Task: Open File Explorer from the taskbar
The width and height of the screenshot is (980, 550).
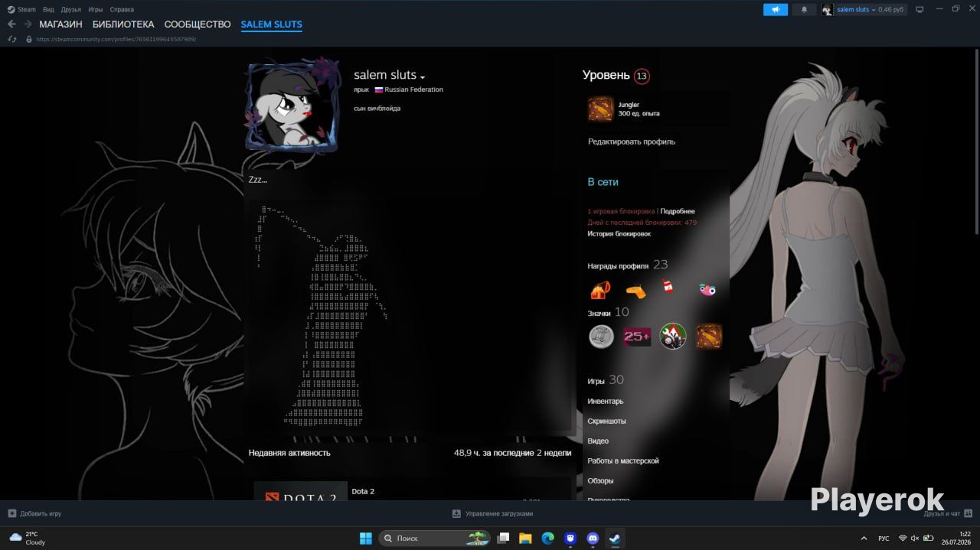Action: 525,538
